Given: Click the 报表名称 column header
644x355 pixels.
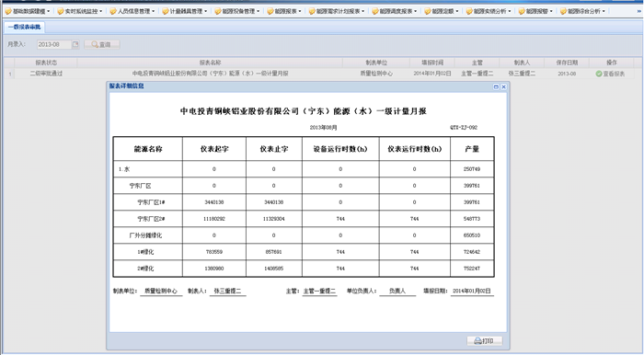Looking at the screenshot, I should click(x=210, y=63).
